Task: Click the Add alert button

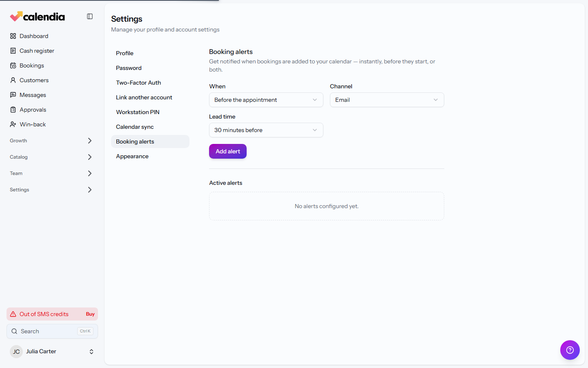Action: [x=228, y=151]
